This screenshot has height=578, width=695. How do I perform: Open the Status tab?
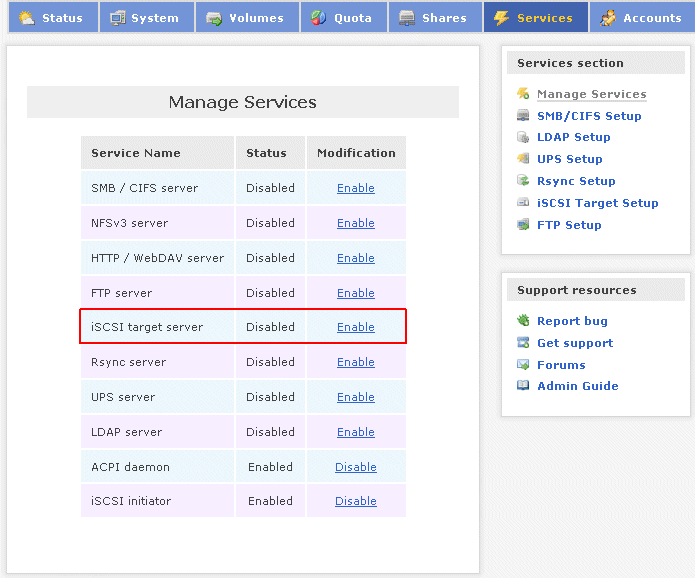52,18
